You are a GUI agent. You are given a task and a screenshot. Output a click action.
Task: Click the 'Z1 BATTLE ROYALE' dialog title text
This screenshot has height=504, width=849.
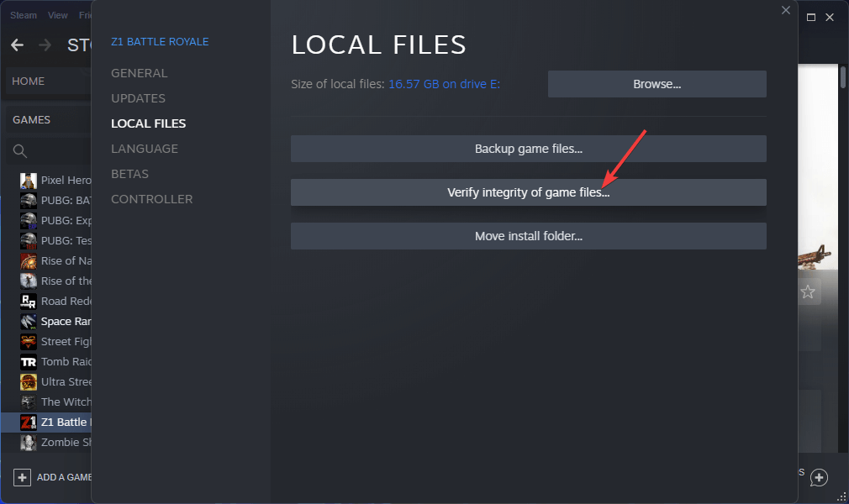(160, 42)
